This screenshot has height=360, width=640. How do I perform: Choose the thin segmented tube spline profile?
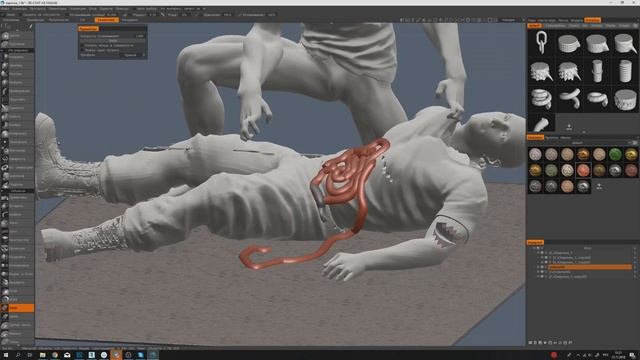[x=597, y=71]
